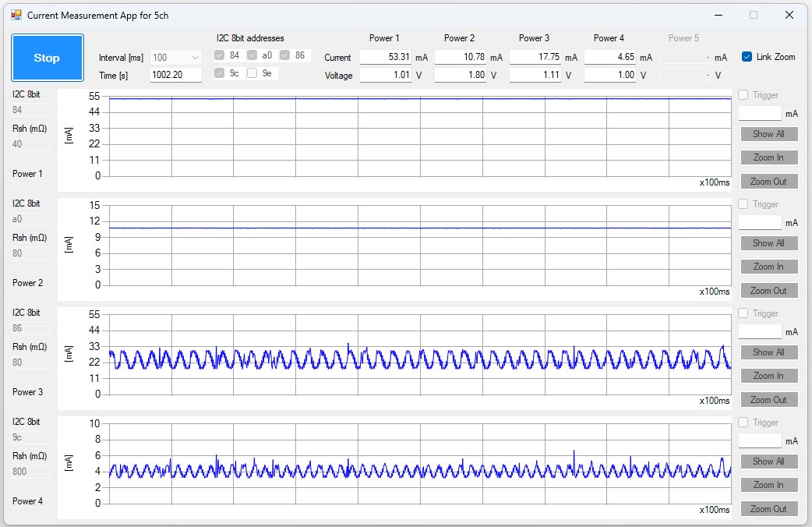Image resolution: width=812 pixels, height=527 pixels.
Task: Click Power 4 trigger mA input field
Action: click(x=760, y=441)
